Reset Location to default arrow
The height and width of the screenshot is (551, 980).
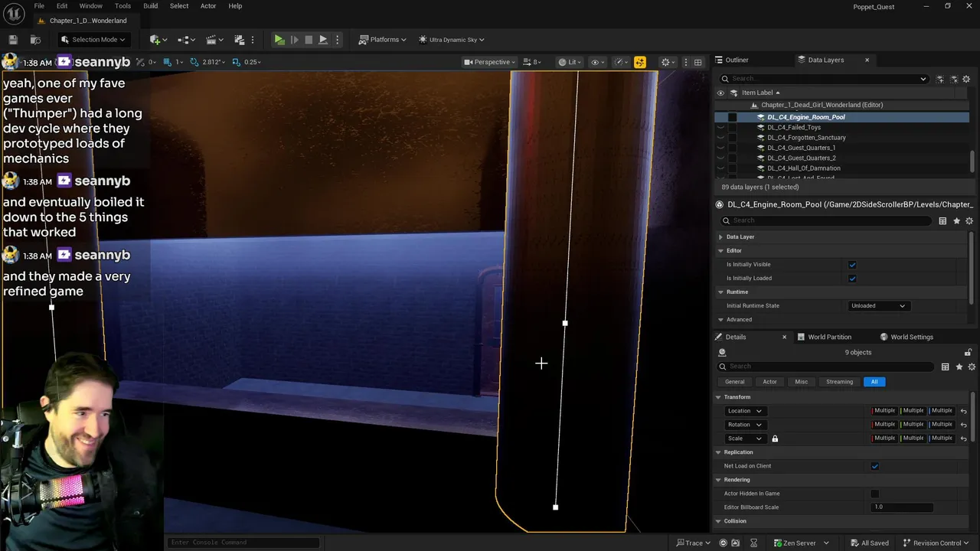pyautogui.click(x=963, y=411)
